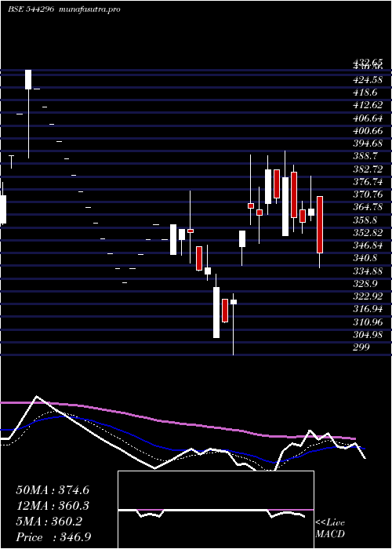Image resolution: width=392 pixels, height=549 pixels.
Task: Select the 340.8 price axis label
Action: pyautogui.click(x=365, y=258)
